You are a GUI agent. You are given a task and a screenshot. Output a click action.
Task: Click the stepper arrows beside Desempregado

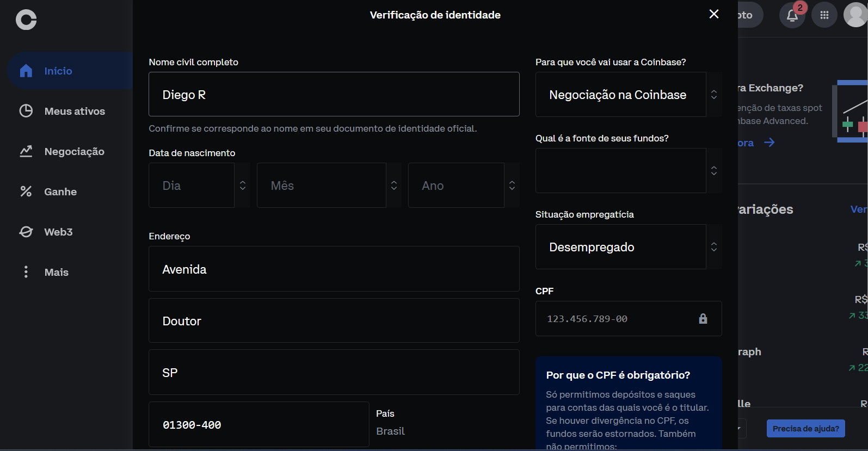click(714, 247)
